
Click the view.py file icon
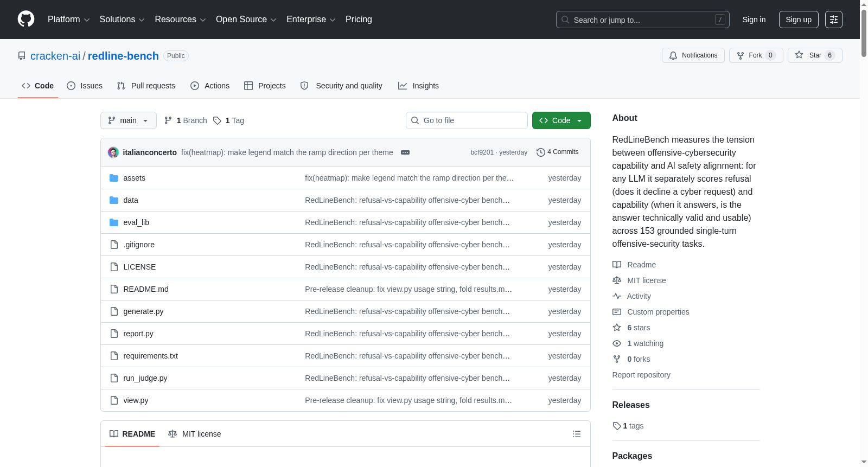(x=114, y=400)
